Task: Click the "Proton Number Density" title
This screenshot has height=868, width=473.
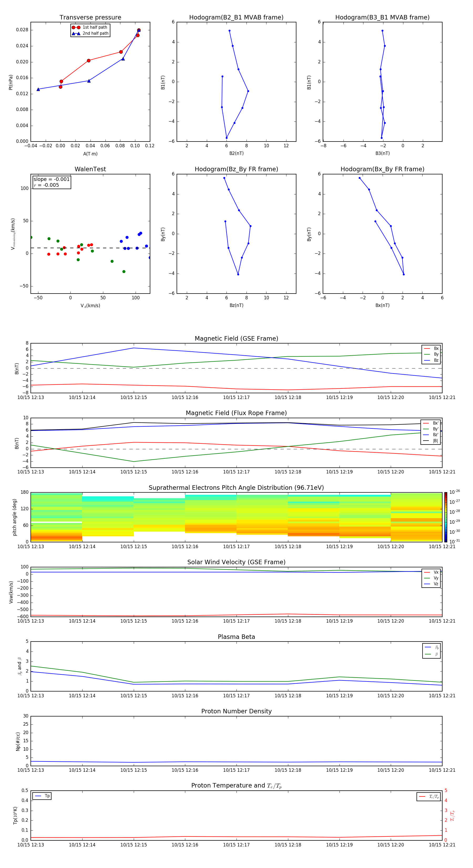Action: tap(236, 711)
